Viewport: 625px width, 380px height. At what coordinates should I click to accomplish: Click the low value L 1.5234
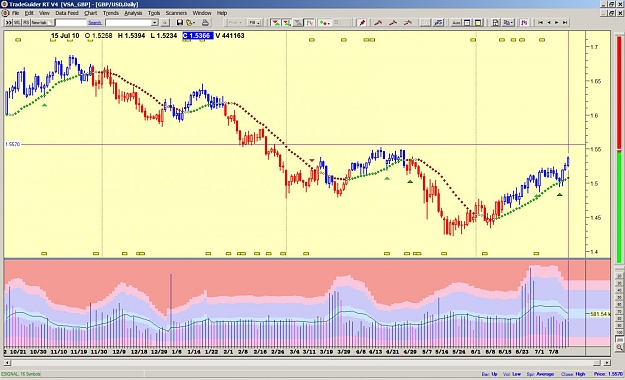point(164,35)
